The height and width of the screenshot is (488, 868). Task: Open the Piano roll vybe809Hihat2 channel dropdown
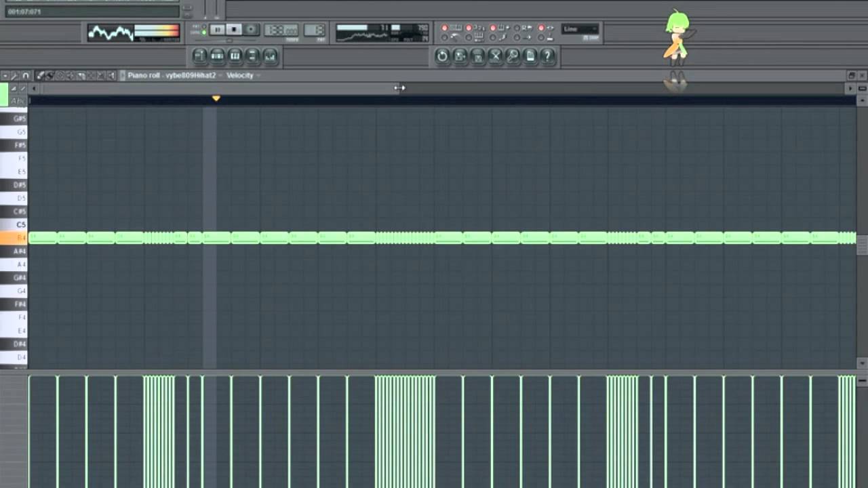(174, 75)
